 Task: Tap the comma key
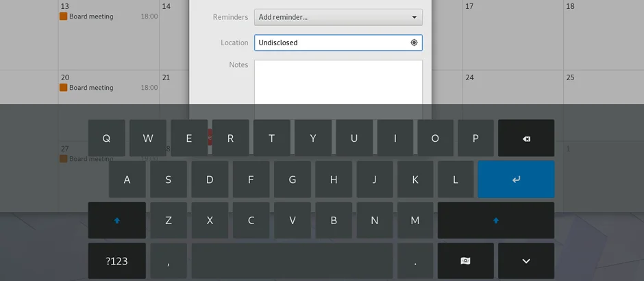point(168,261)
